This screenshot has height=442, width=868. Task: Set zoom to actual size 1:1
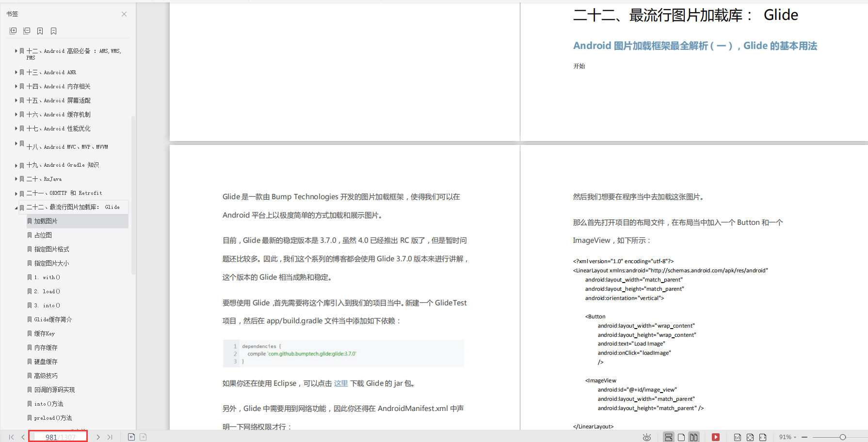[x=738, y=437]
